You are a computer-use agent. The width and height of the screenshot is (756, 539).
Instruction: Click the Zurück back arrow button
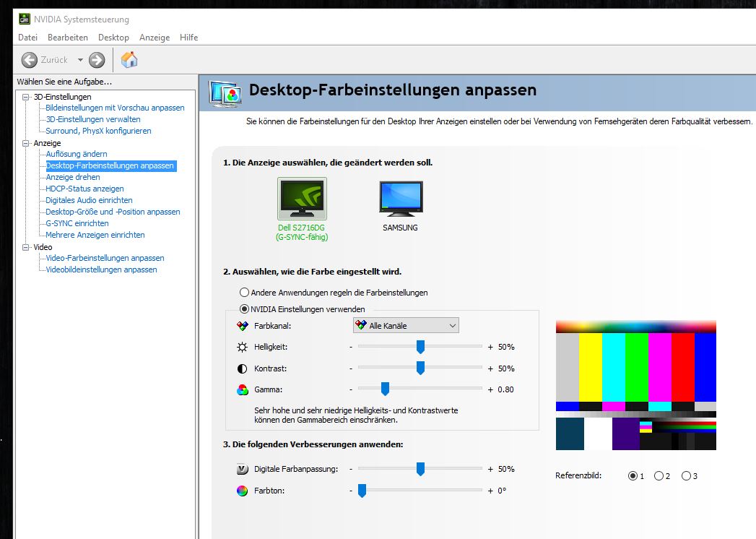coord(30,60)
